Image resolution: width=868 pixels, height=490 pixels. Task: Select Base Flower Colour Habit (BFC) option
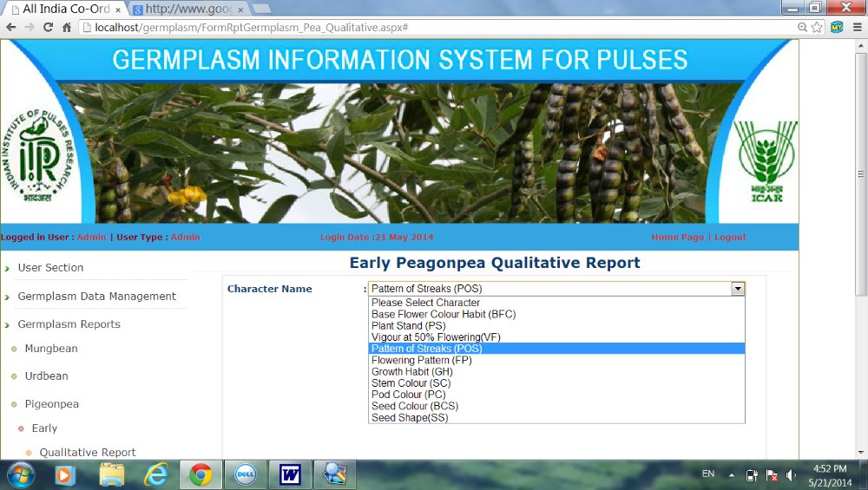tap(556, 314)
